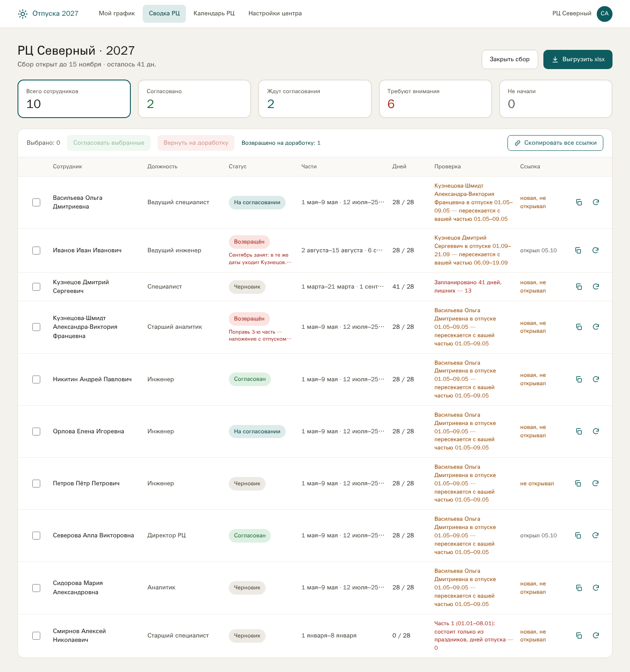
Task: Filter by Согласовано card
Action: pos(195,99)
